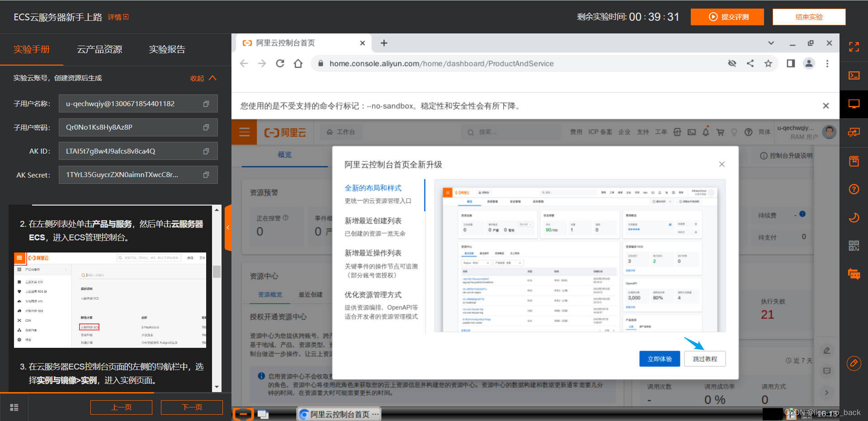Click the 跳过教程 button
Image resolution: width=868 pixels, height=421 pixels.
(705, 359)
